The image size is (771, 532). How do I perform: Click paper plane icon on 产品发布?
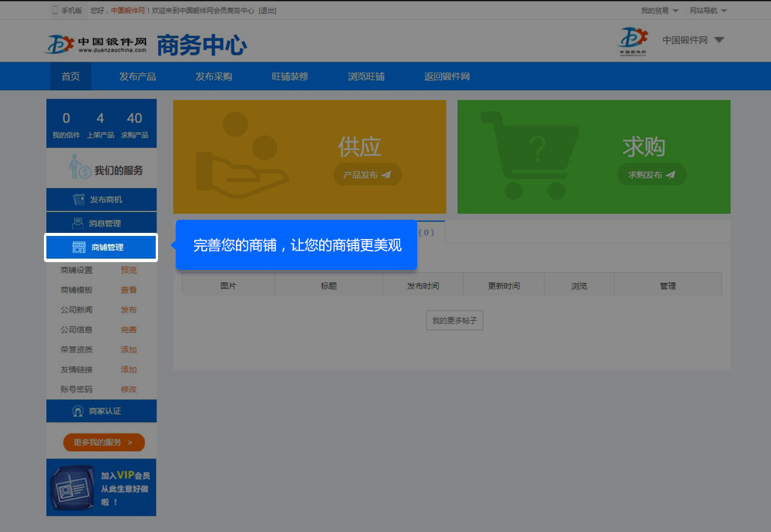click(386, 175)
